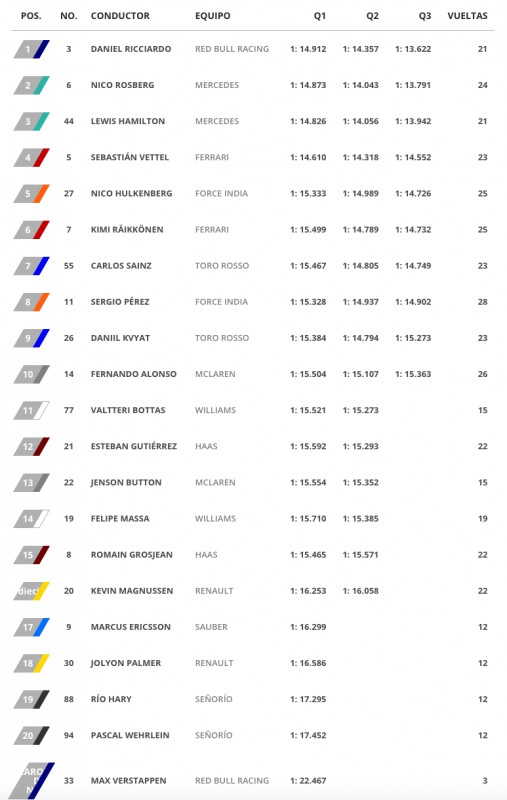This screenshot has width=507, height=800.
Task: Click the position 11 Williams white badge
Action: (x=32, y=410)
